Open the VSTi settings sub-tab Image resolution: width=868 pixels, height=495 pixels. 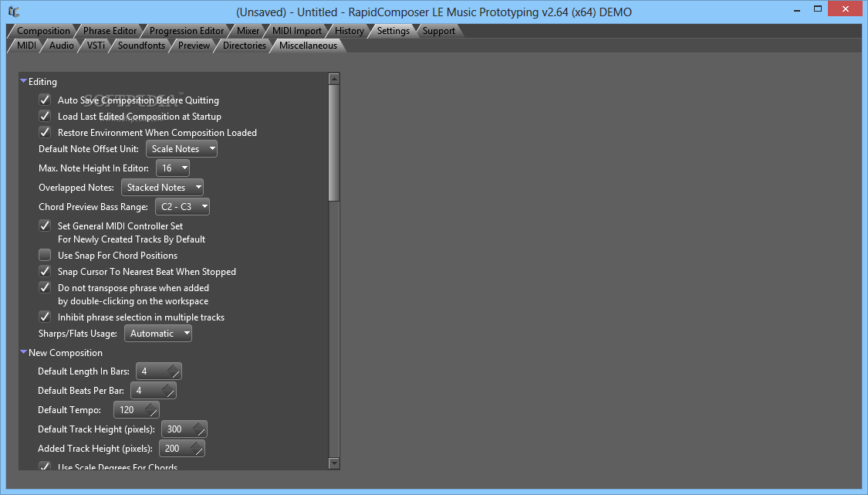coord(96,46)
